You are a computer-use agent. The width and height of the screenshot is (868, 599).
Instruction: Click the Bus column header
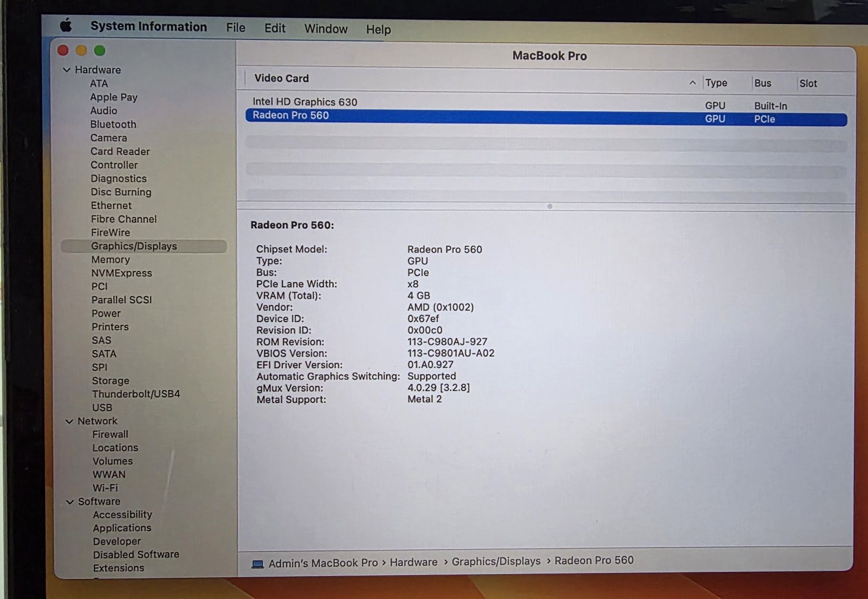point(763,83)
